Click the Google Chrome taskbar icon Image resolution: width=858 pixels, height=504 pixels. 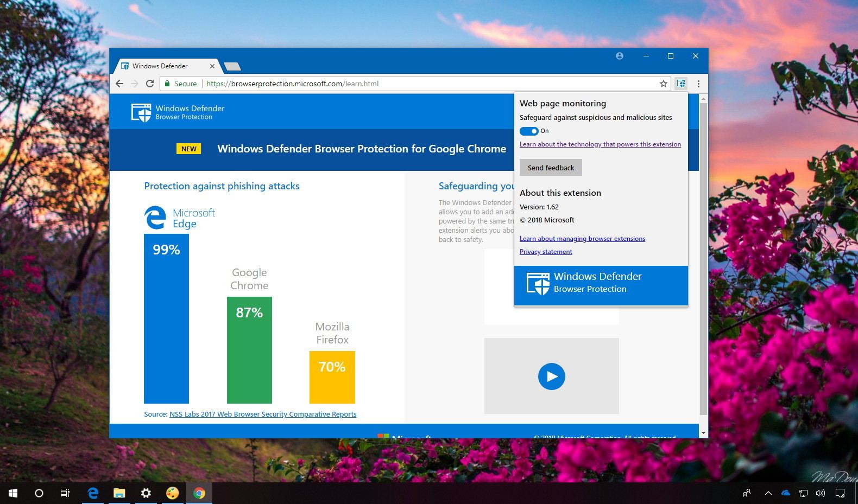tap(199, 493)
